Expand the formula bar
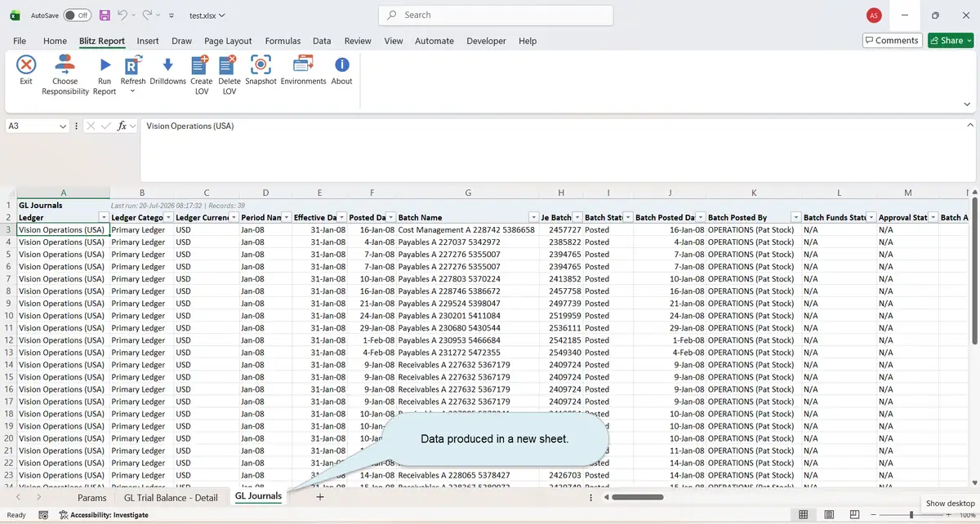The height and width of the screenshot is (524, 980). point(970,126)
